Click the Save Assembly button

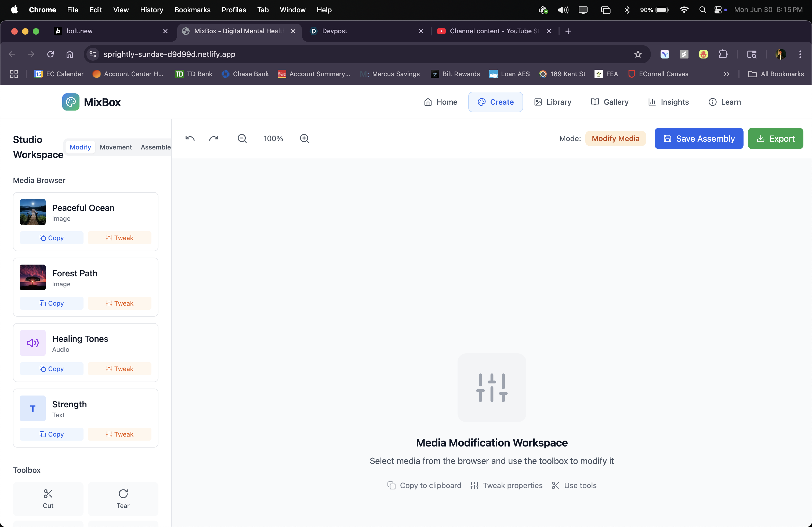coord(699,138)
